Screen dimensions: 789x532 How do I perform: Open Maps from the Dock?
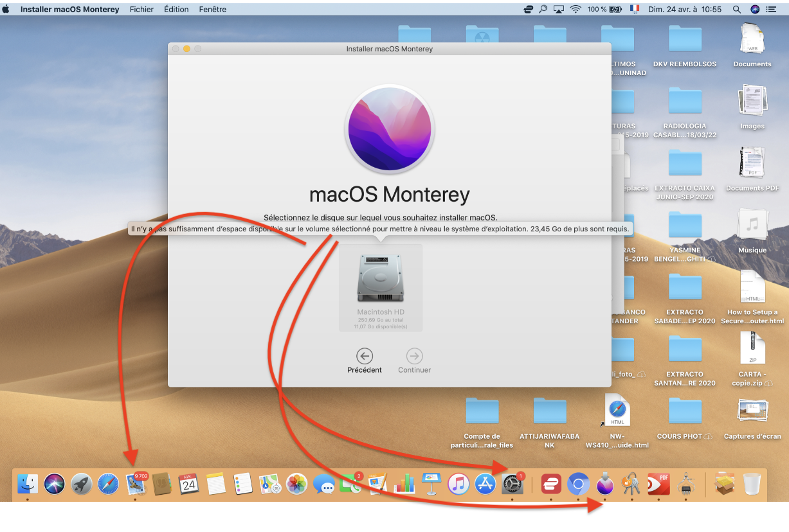tap(269, 484)
